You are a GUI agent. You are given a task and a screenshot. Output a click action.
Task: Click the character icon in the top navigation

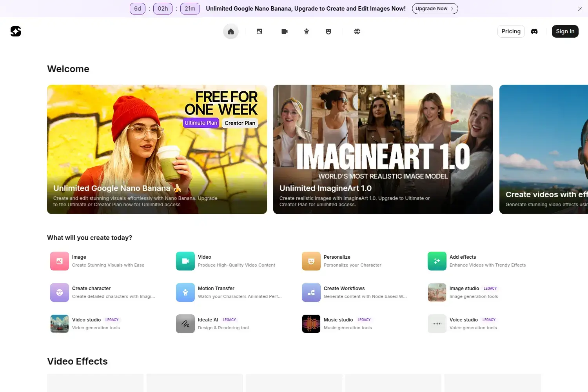(306, 31)
